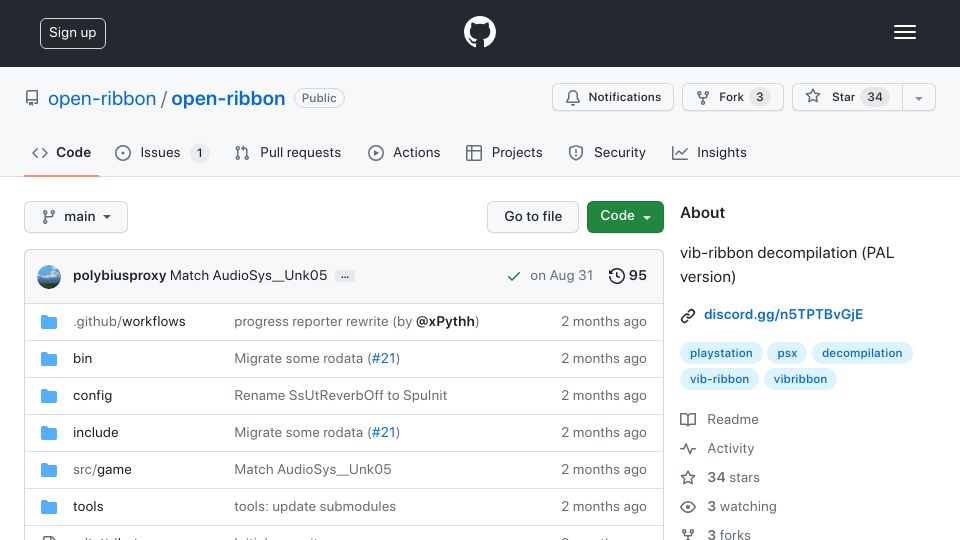This screenshot has height=540, width=960.
Task: Click the Sign up button
Action: tap(73, 33)
